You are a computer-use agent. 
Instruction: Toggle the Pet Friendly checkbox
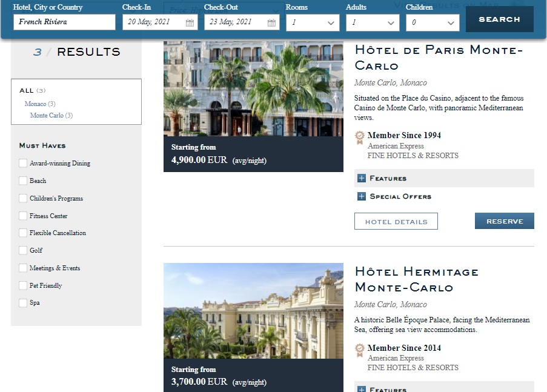tap(23, 285)
